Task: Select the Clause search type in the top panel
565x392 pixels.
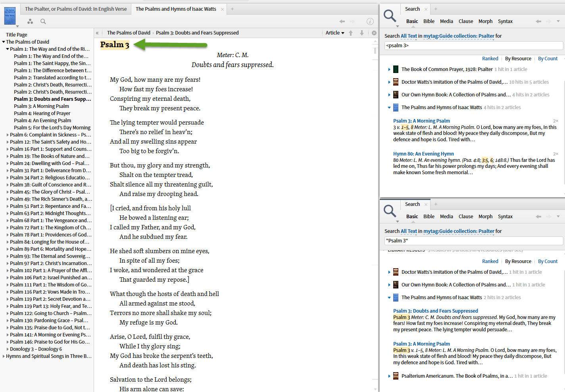Action: point(466,21)
